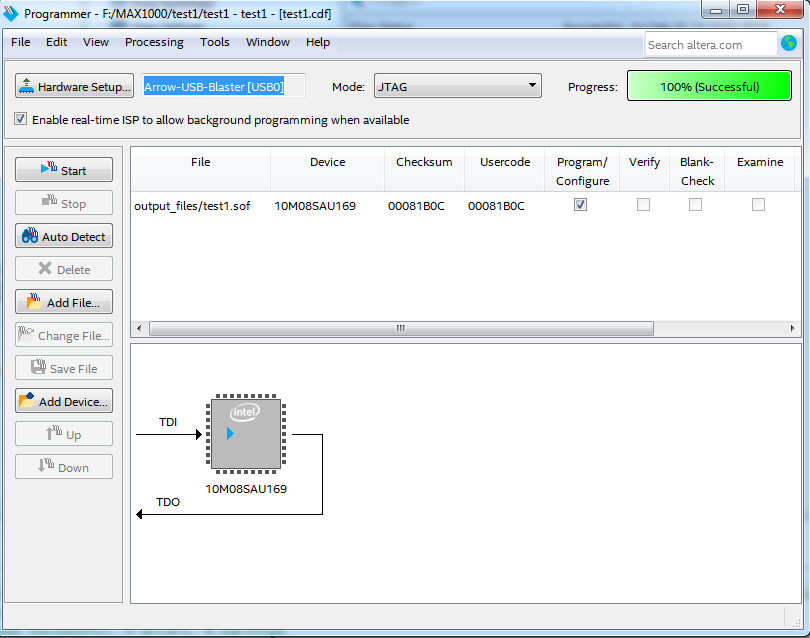Open the View menu
This screenshot has width=810, height=638.
pos(96,42)
